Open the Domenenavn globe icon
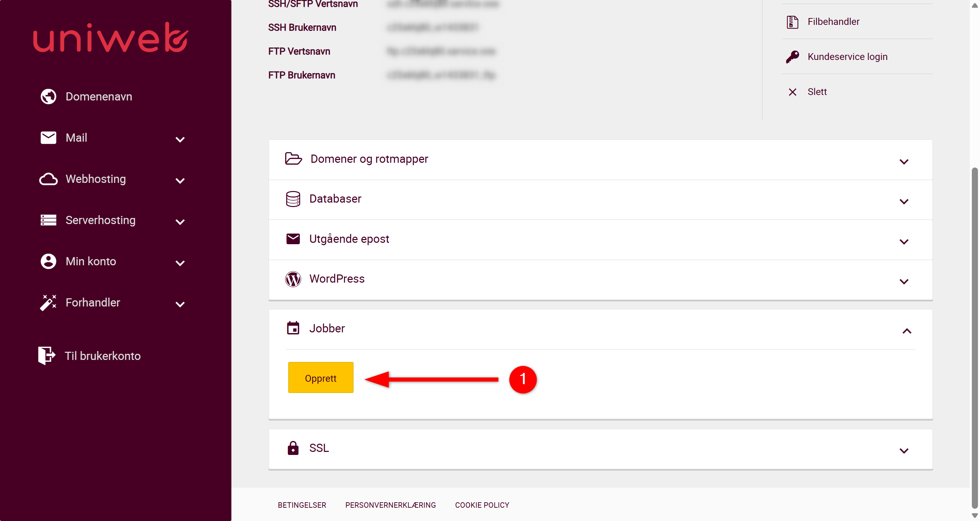 pyautogui.click(x=48, y=96)
